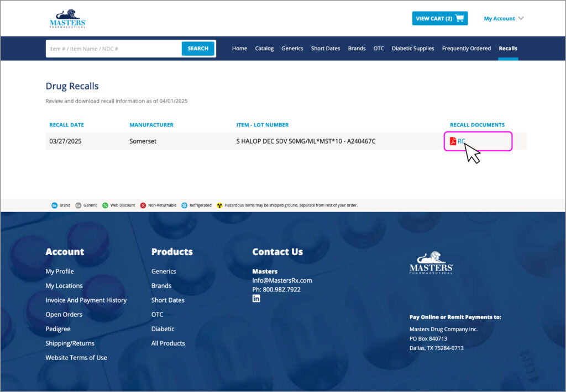Viewport: 566px width, 392px height.
Task: Open the Brands link under Products
Action: (x=161, y=285)
